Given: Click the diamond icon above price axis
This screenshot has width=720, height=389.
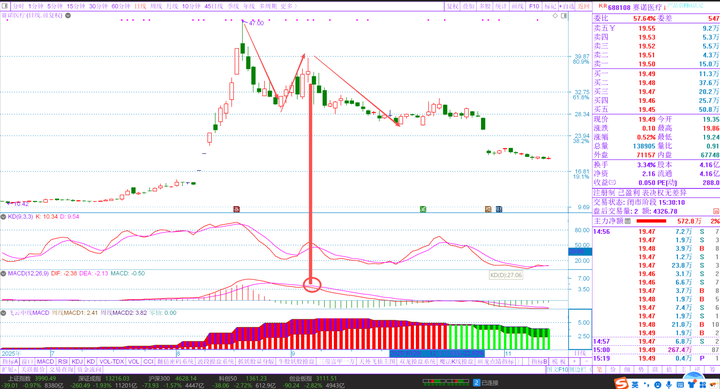Looking at the screenshot, I should click(x=555, y=16).
